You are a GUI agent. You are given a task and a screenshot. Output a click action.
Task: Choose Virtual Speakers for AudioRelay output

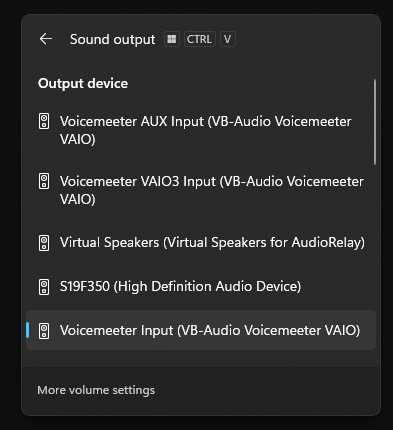coord(201,243)
